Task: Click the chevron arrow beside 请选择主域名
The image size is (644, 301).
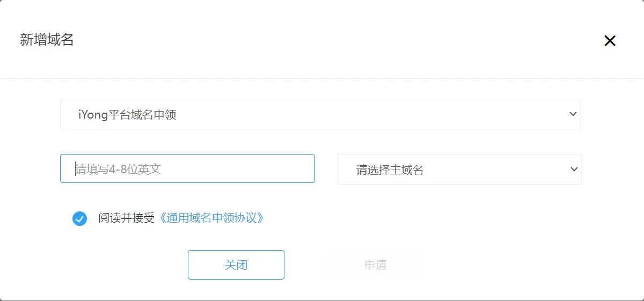Action: 574,170
